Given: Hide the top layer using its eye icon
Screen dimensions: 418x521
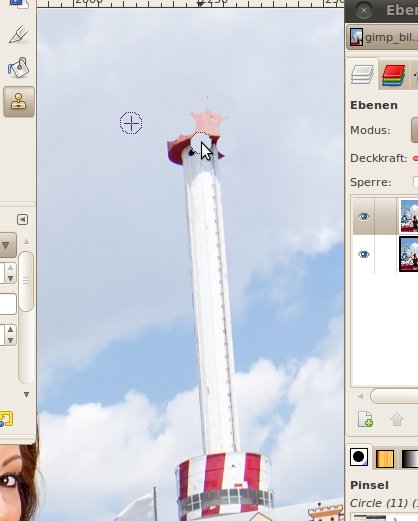Looking at the screenshot, I should 364,217.
